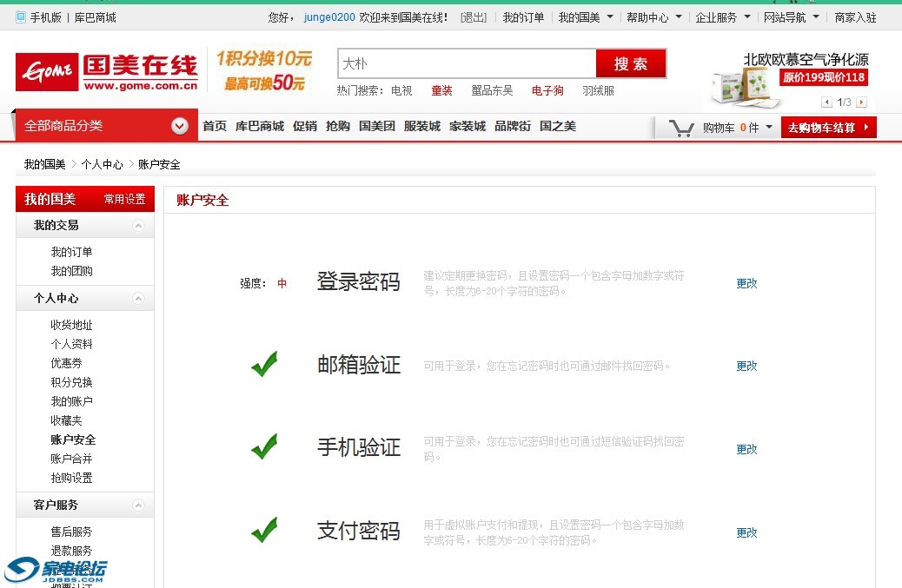Open the shopping cart icon
The height and width of the screenshot is (588, 902).
click(681, 128)
